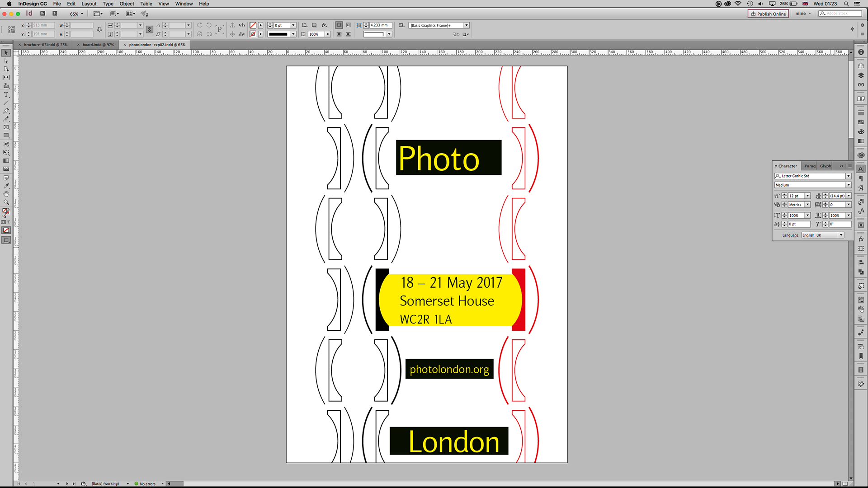This screenshot has height=488, width=868.
Task: Toggle Apply None color button in toolbox
Action: pos(6,230)
